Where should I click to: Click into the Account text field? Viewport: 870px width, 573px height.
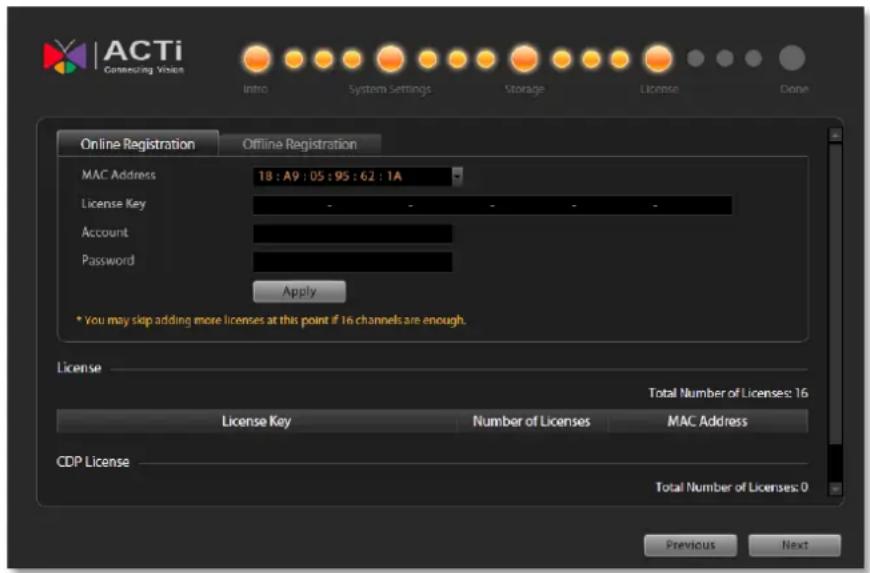click(x=352, y=234)
